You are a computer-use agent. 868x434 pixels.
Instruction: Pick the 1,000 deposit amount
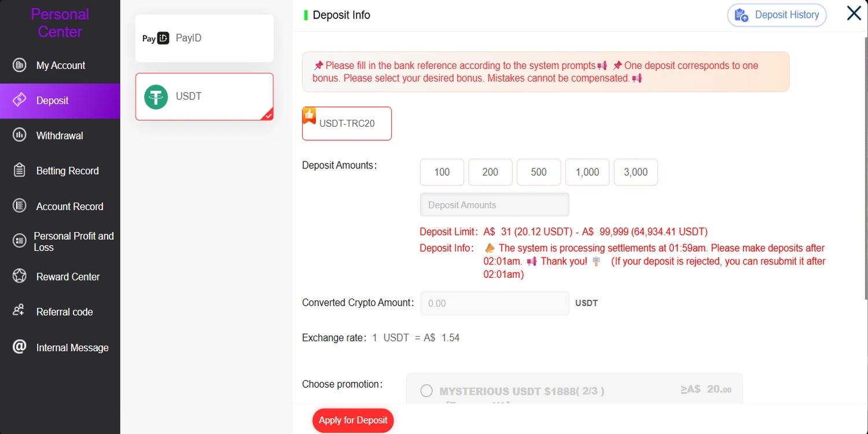tap(587, 172)
